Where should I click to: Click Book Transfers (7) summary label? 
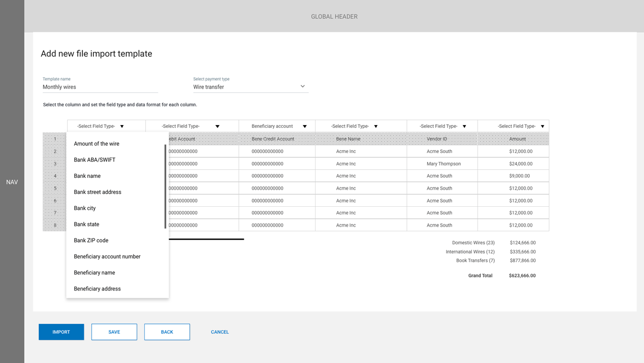[x=475, y=260]
